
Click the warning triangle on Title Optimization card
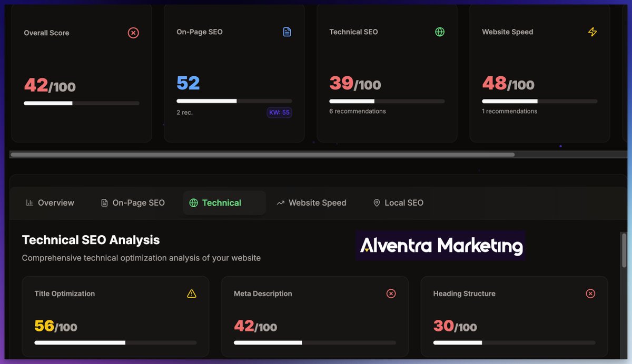[191, 294]
